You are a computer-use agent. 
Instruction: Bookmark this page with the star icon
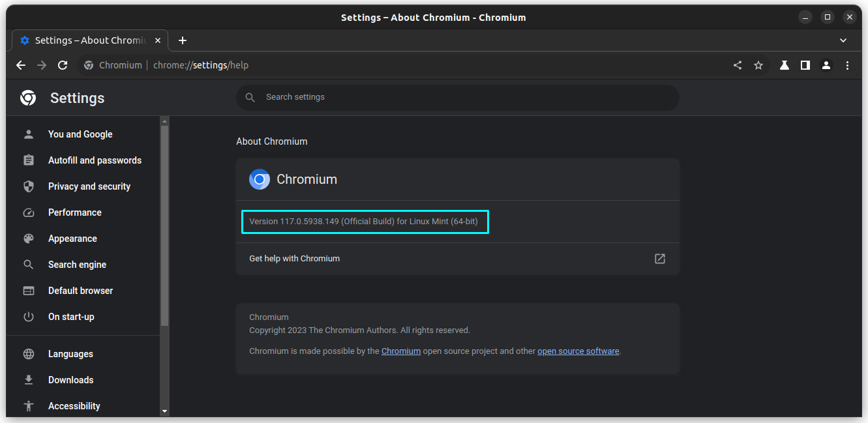tap(758, 65)
